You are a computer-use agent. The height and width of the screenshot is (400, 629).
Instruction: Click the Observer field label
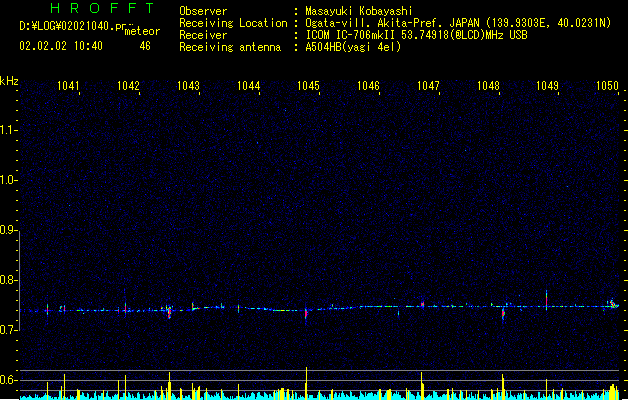[x=203, y=11]
